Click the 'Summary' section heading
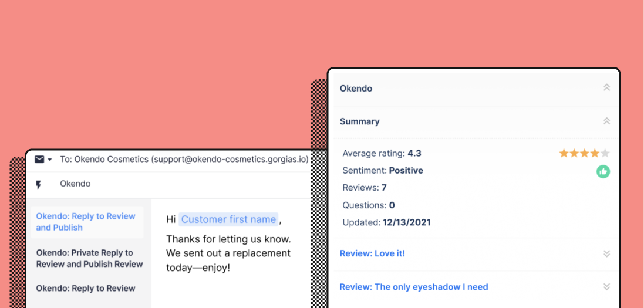The height and width of the screenshot is (308, 644). coord(359,121)
